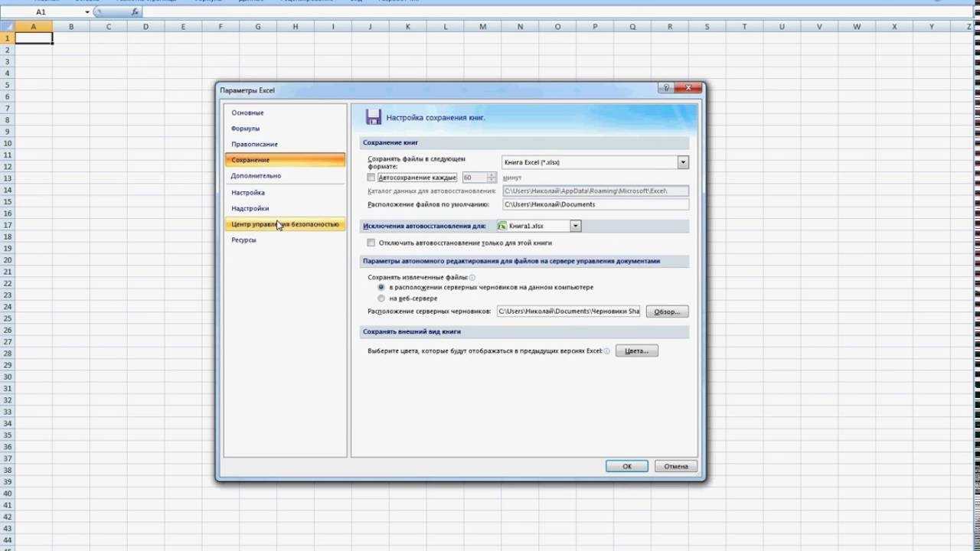Image resolution: width=980 pixels, height=551 pixels.
Task: Expand the 'Книга1.xlsx' exceptions dropdown
Action: [575, 226]
